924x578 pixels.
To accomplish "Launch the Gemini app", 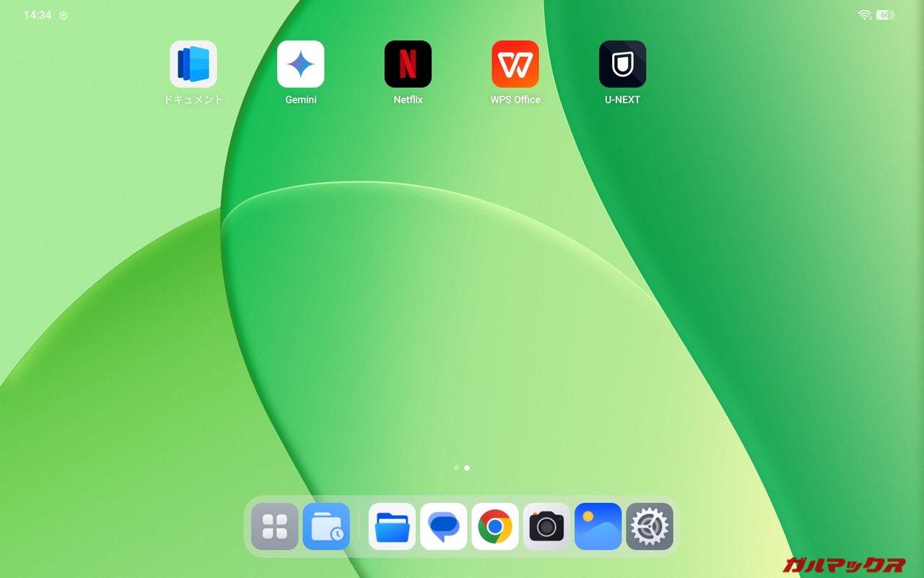I will coord(300,64).
